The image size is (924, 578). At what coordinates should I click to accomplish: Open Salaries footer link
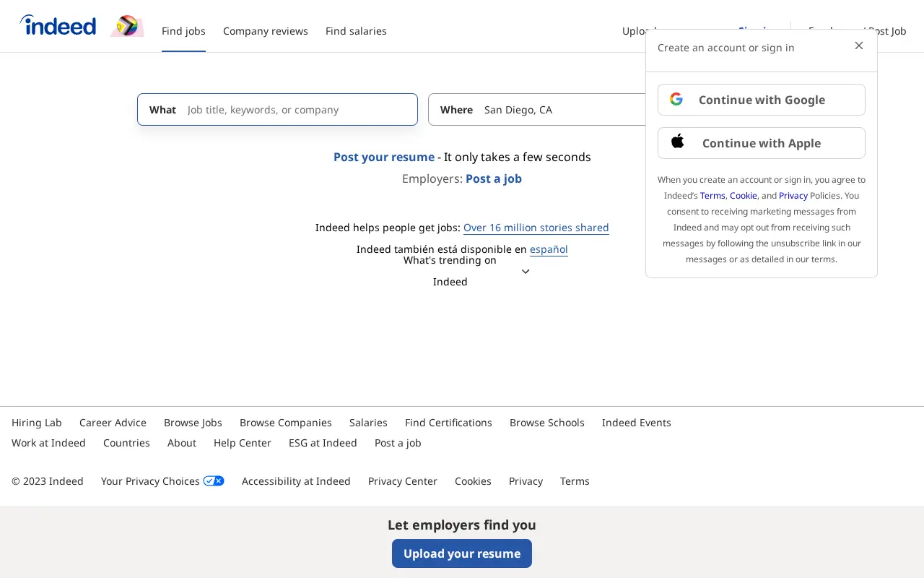(368, 423)
